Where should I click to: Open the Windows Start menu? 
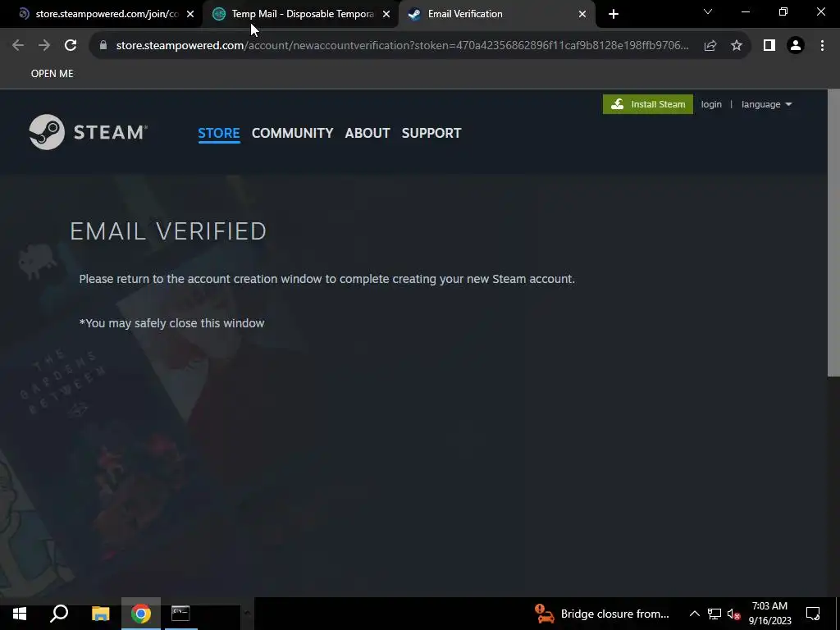tap(20, 614)
